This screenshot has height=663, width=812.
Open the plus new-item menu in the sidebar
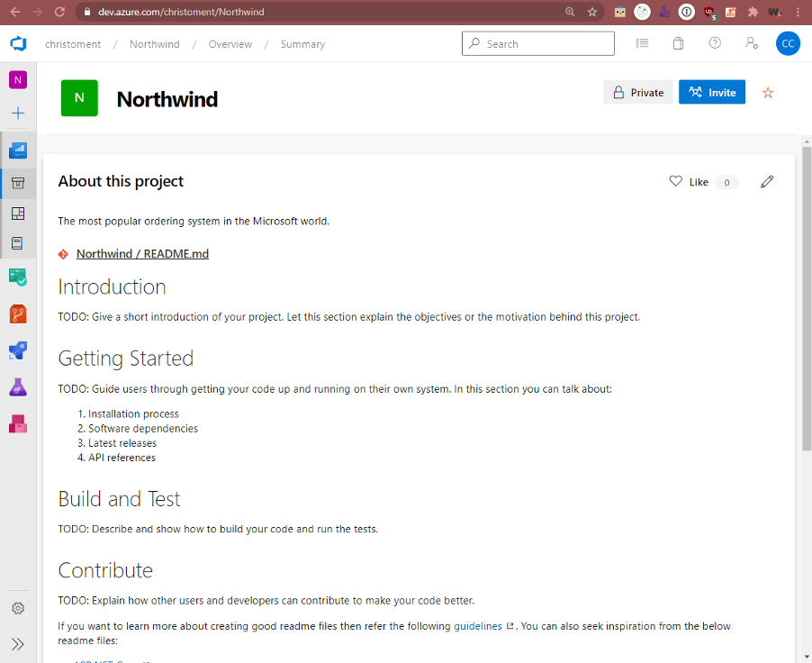[x=18, y=114]
